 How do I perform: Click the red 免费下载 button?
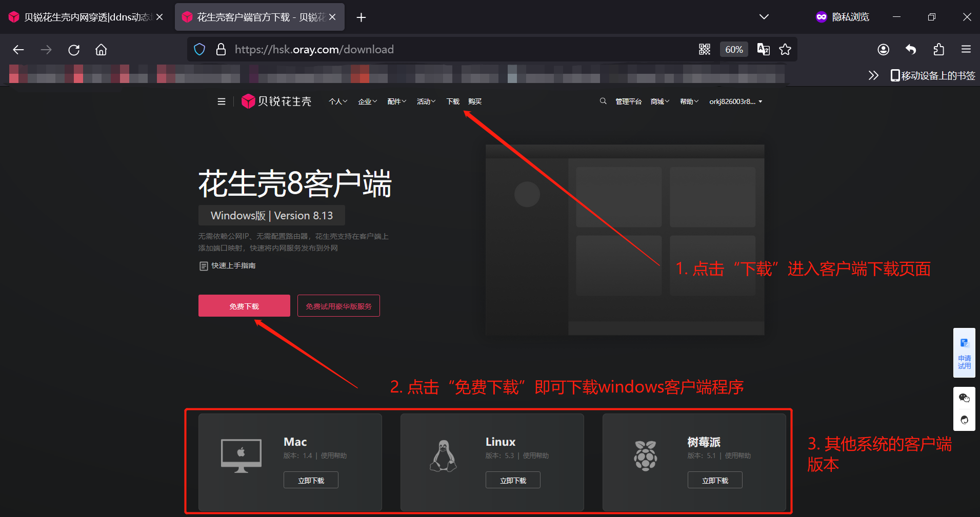[x=244, y=306]
